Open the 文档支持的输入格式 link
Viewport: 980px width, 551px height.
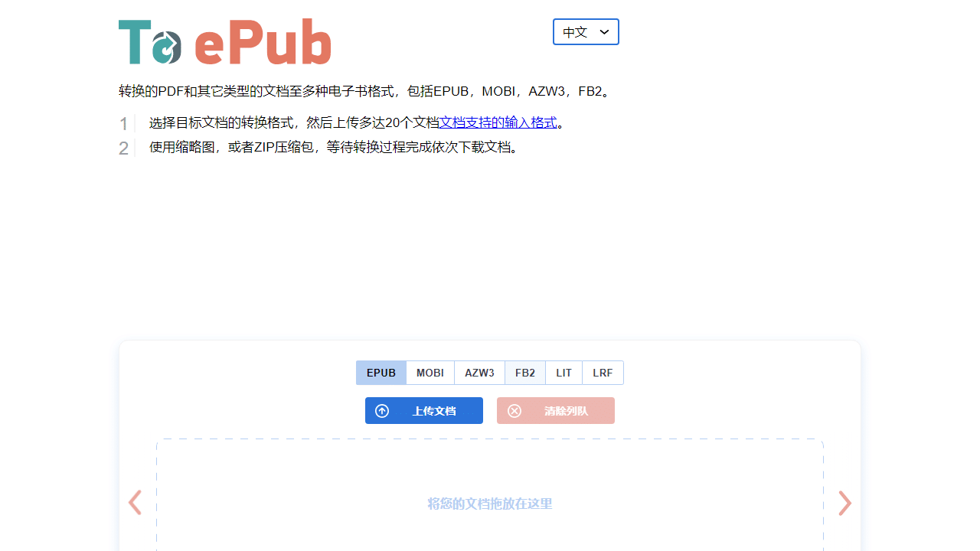pyautogui.click(x=498, y=122)
